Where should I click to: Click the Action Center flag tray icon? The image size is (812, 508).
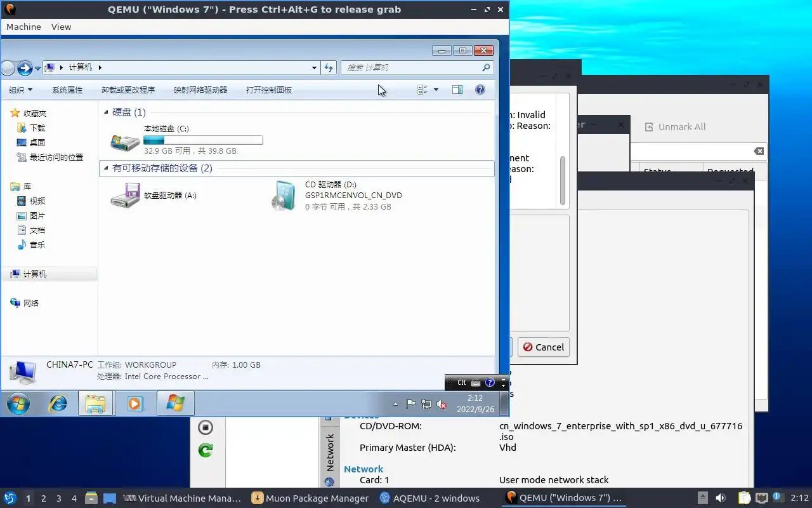410,404
